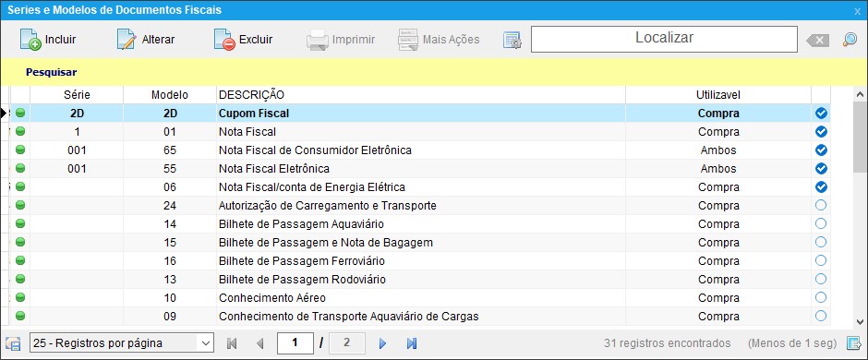The height and width of the screenshot is (360, 868).
Task: Click the green status dot for Cupom Fiscal
Action: point(20,114)
